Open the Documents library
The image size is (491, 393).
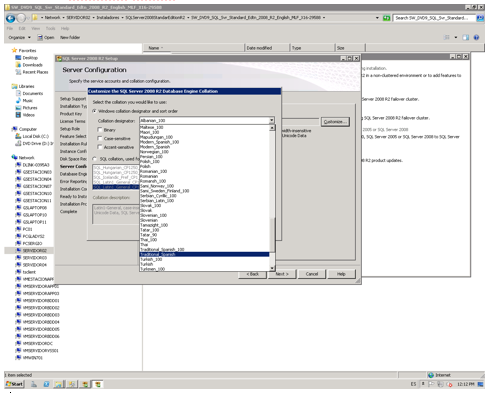click(29, 93)
